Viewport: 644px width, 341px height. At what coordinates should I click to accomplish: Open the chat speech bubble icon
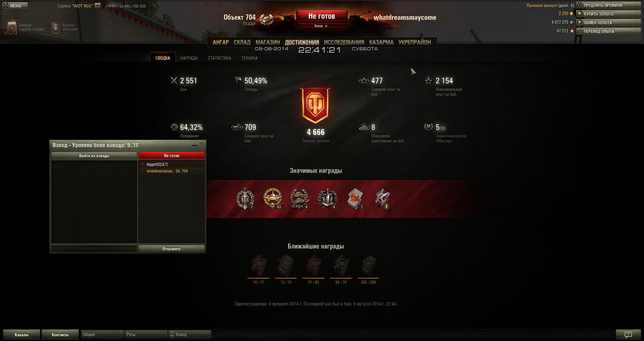click(x=628, y=334)
